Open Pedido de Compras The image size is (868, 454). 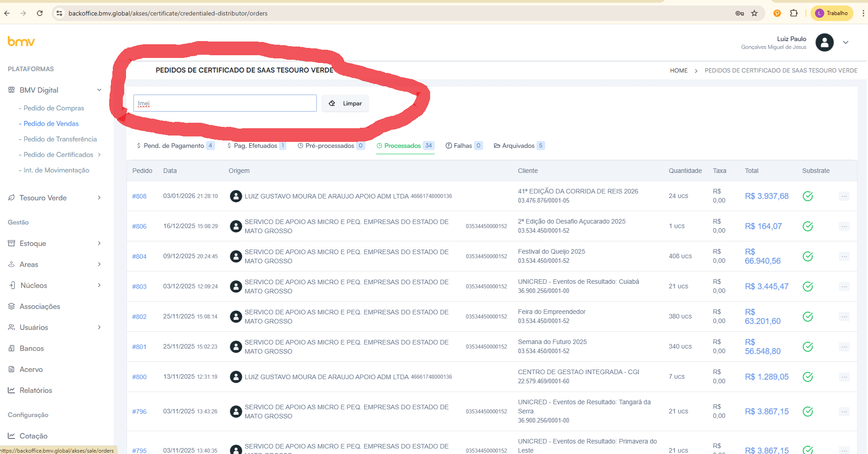click(x=54, y=108)
